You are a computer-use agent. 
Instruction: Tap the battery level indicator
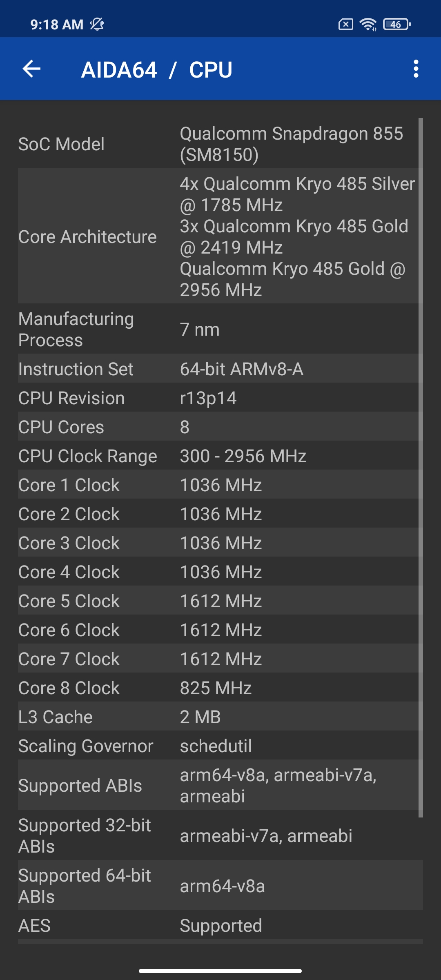(396, 24)
